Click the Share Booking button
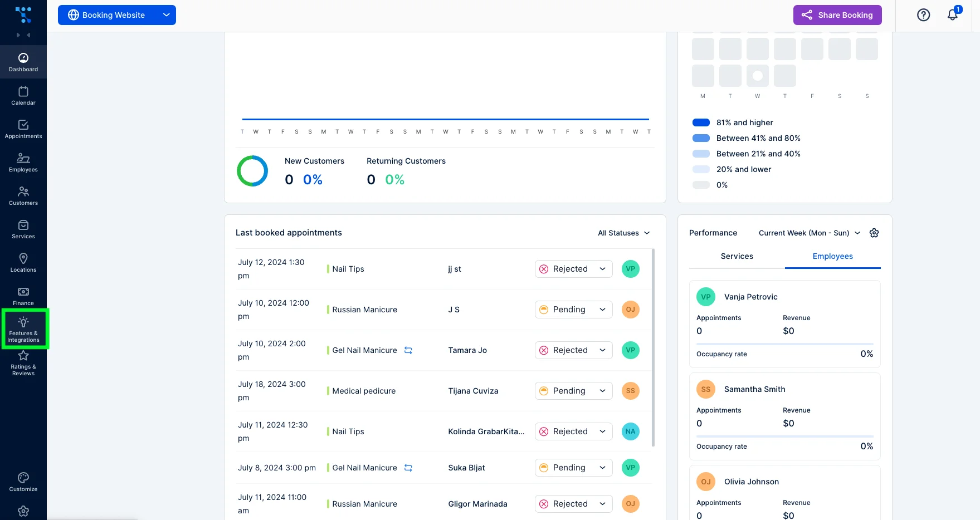The image size is (980, 520). coord(837,15)
